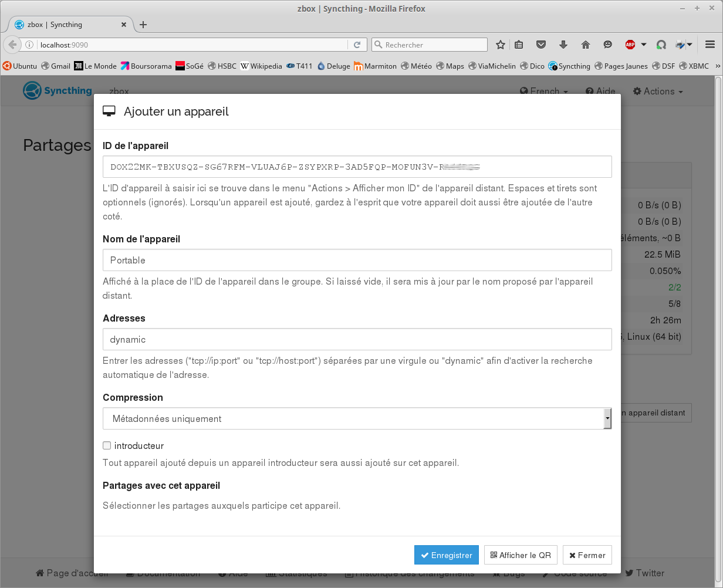This screenshot has width=723, height=588.
Task: Focus the Rechercher search box
Action: 430,45
